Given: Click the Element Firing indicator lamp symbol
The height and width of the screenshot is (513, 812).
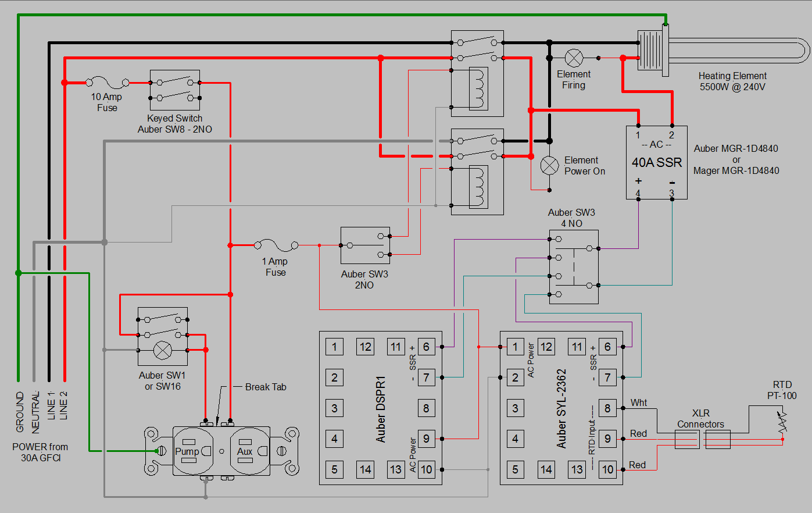Looking at the screenshot, I should [574, 58].
